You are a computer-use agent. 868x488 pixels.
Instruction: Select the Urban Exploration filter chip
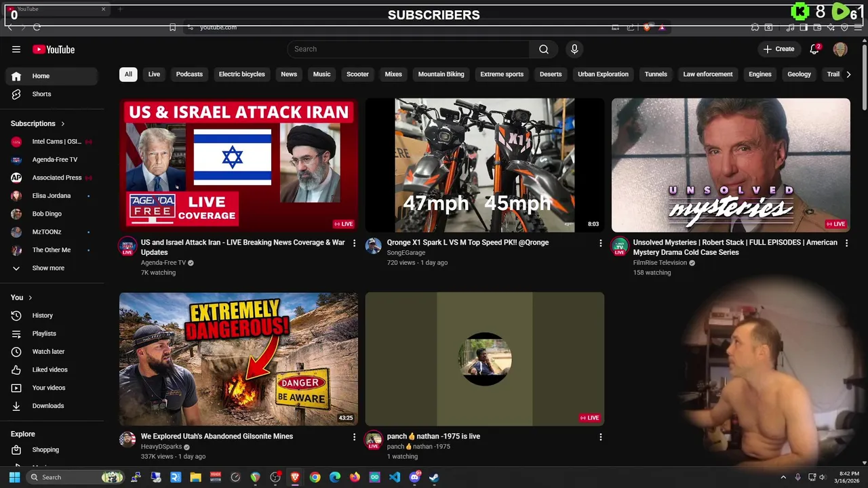pyautogui.click(x=603, y=75)
